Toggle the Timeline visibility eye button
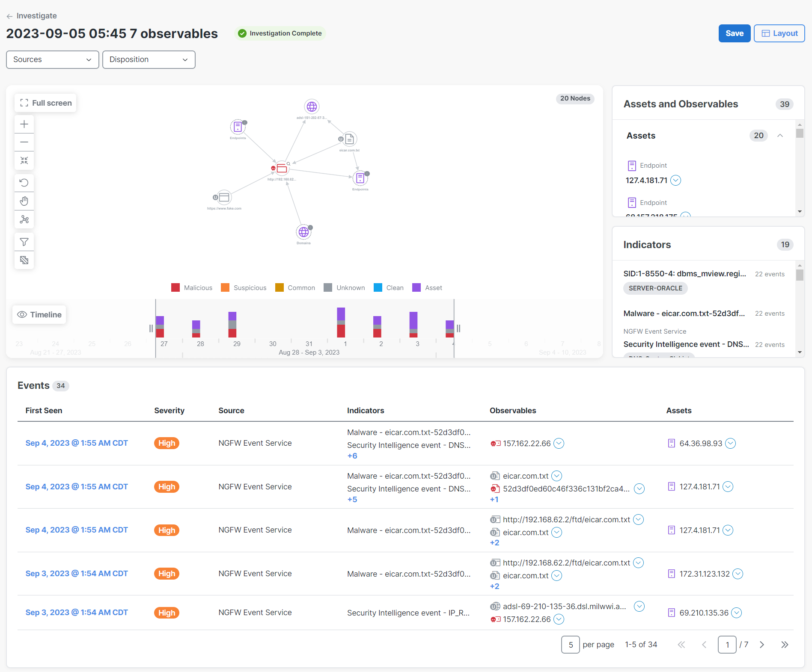Screen dimensions: 812x672 (39, 314)
